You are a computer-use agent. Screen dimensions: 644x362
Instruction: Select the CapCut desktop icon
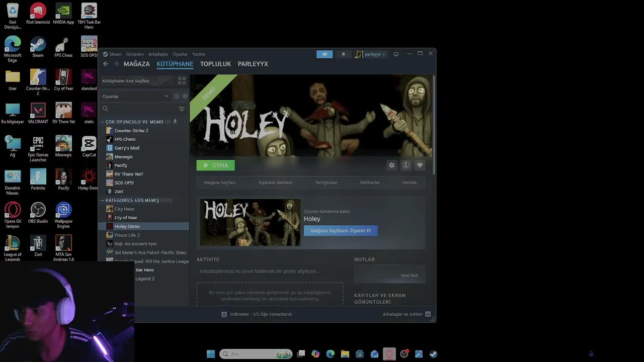coord(89,146)
